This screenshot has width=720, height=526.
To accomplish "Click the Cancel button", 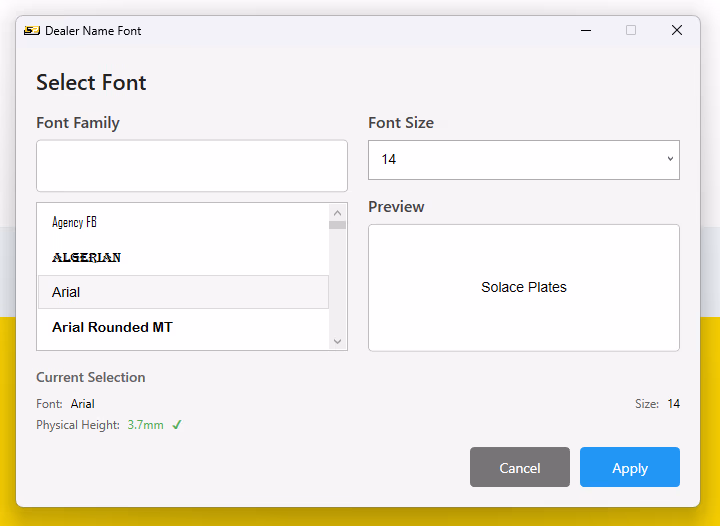I will pyautogui.click(x=520, y=467).
